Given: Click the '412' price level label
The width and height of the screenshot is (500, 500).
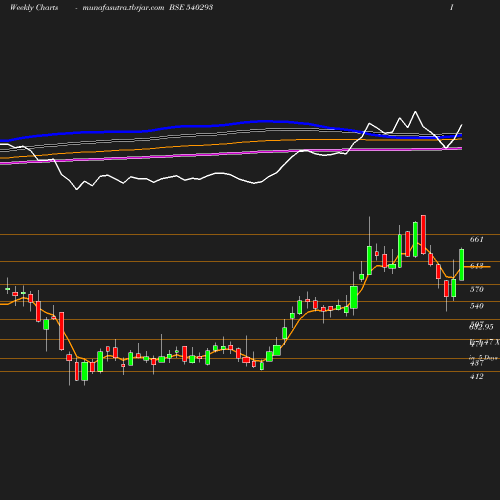Looking at the screenshot, I should [x=476, y=376].
